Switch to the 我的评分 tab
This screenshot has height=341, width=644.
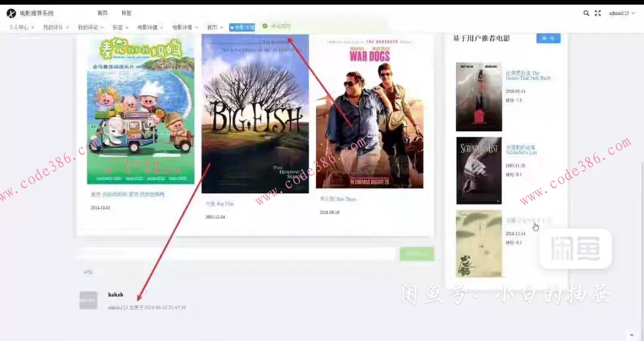(53, 27)
